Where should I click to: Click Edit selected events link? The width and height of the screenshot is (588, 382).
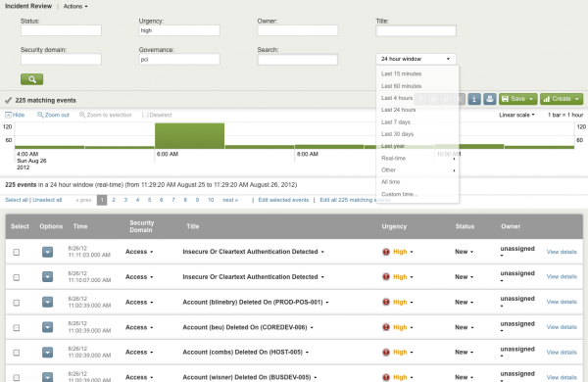283,200
